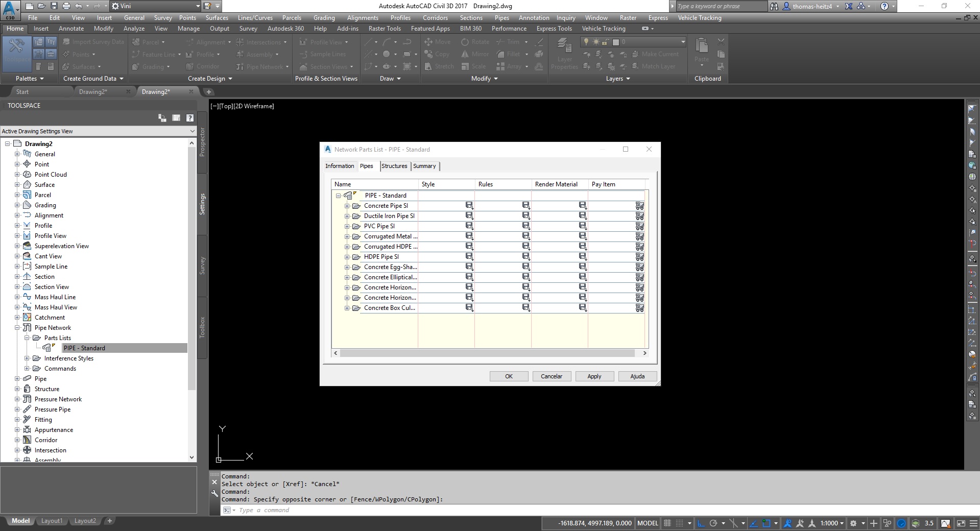Toggle ortho mode in status bar
The width and height of the screenshot is (980, 531).
click(x=701, y=523)
